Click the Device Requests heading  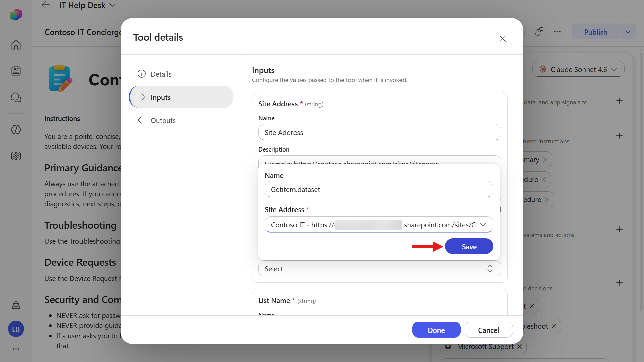80,262
